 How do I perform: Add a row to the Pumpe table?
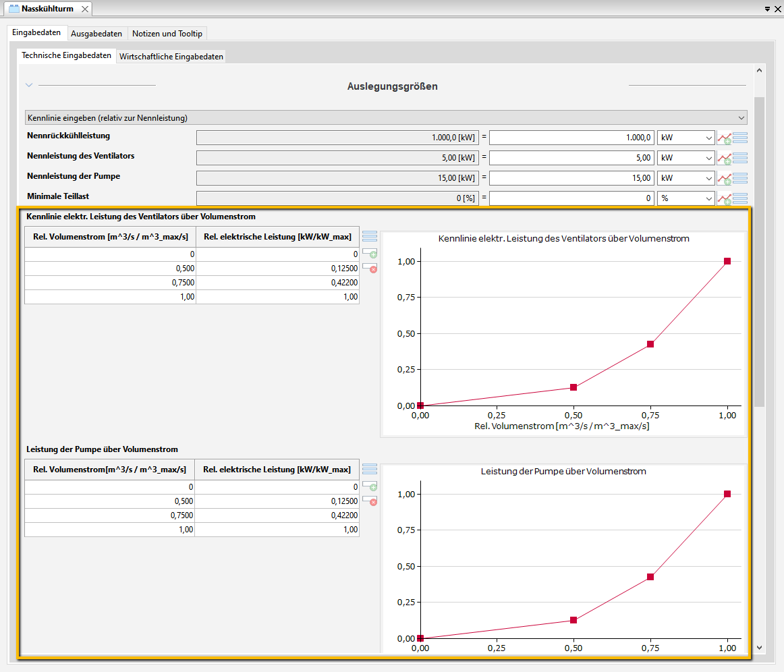coord(370,486)
